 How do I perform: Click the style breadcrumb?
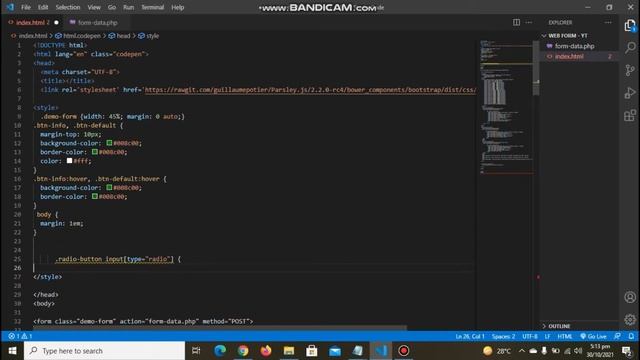(x=153, y=36)
